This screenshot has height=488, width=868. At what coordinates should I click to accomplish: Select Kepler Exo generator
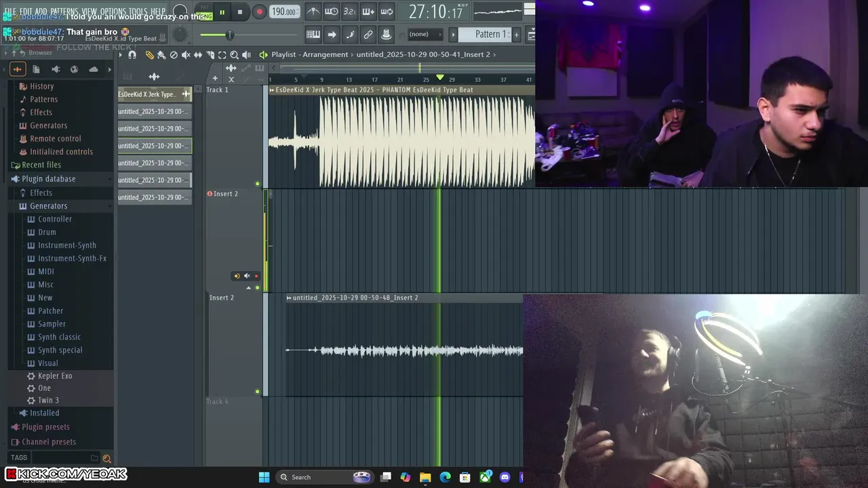tap(55, 375)
